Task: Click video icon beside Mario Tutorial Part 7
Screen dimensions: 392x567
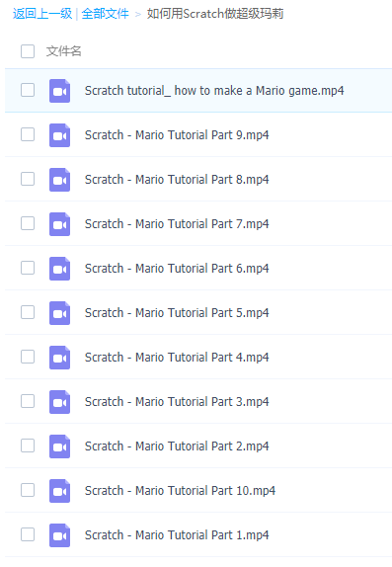Action: click(59, 224)
